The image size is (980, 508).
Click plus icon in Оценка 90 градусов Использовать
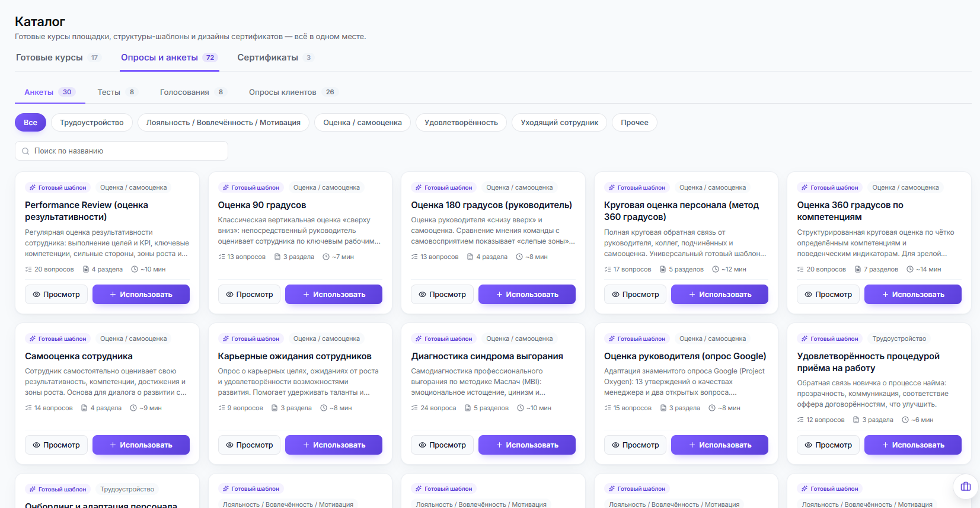[306, 295]
